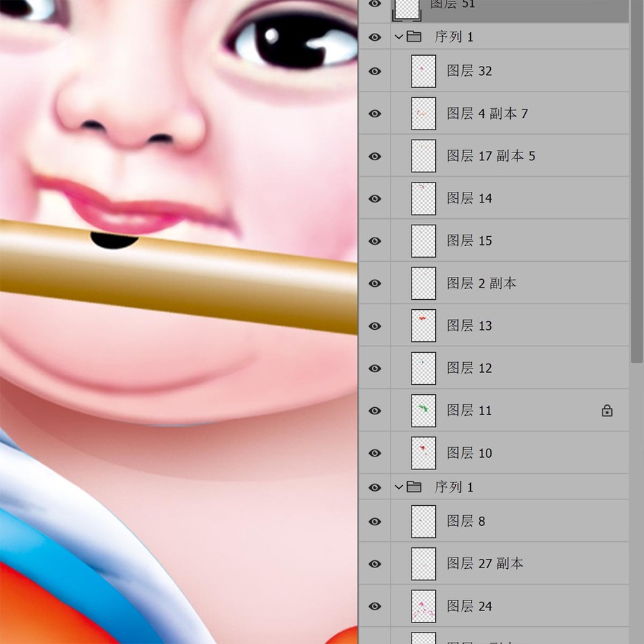Click the 图层 51 thumbnail
This screenshot has width=644, height=644.
(406, 9)
